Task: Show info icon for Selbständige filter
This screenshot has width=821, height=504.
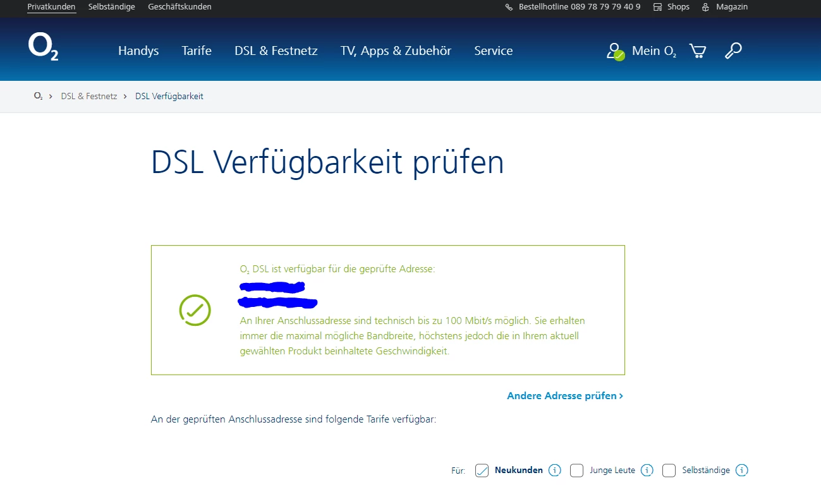Action: pyautogui.click(x=742, y=471)
